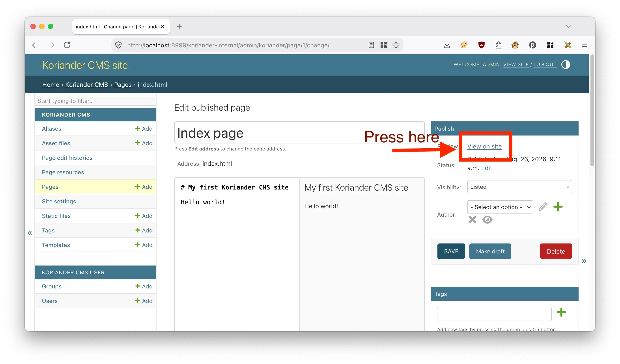620x364 pixels.
Task: Focus the sidebar filter text field
Action: [95, 101]
